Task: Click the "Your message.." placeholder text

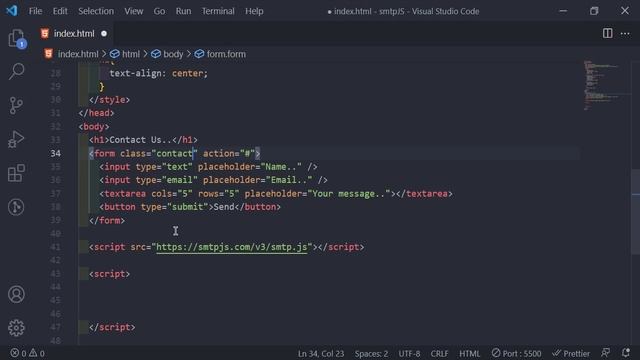Action: click(349, 193)
